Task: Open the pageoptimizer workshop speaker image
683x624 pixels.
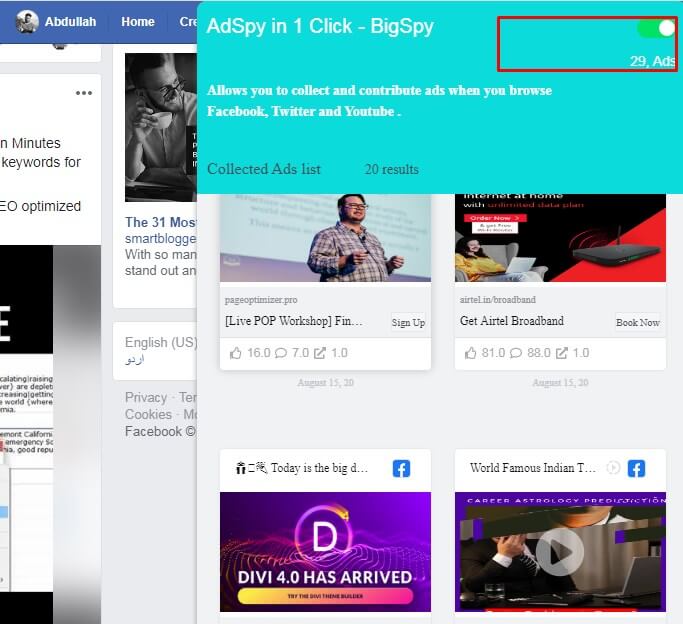Action: 325,238
